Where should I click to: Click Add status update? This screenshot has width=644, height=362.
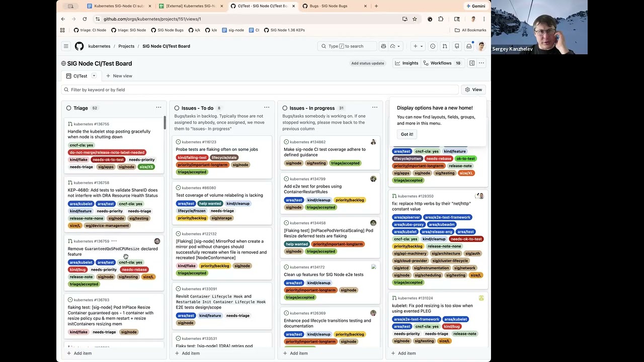click(x=368, y=63)
